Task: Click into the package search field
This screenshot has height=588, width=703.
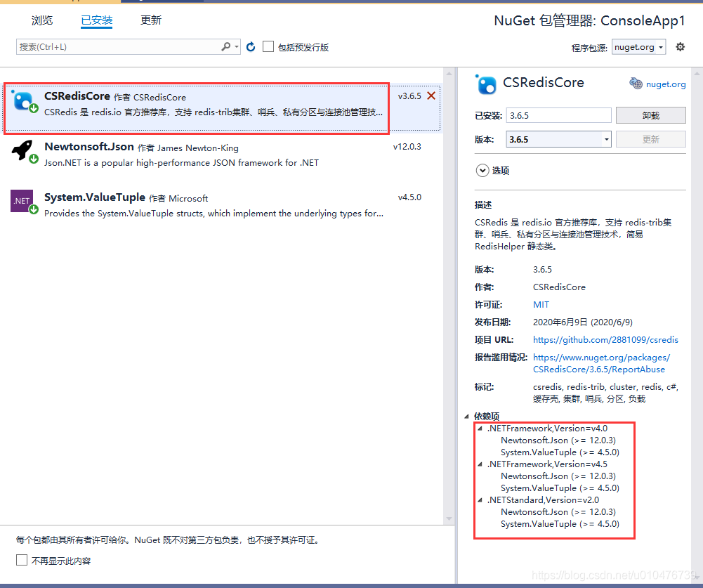Action: tap(119, 46)
